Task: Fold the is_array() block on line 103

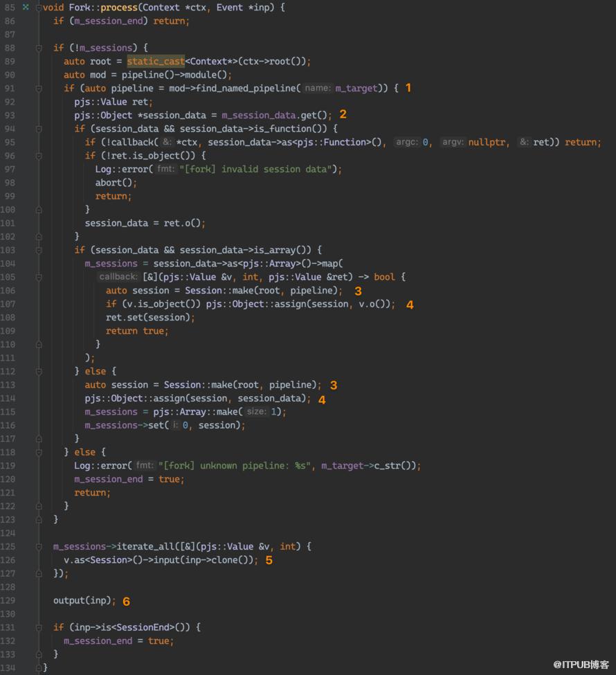Action: (39, 251)
